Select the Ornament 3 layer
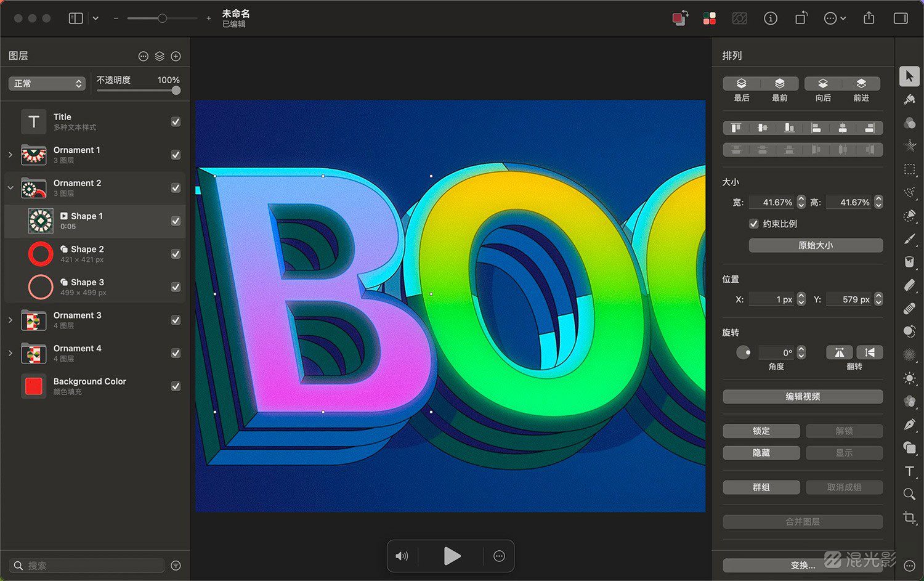Viewport: 924px width, 581px height. [95, 320]
